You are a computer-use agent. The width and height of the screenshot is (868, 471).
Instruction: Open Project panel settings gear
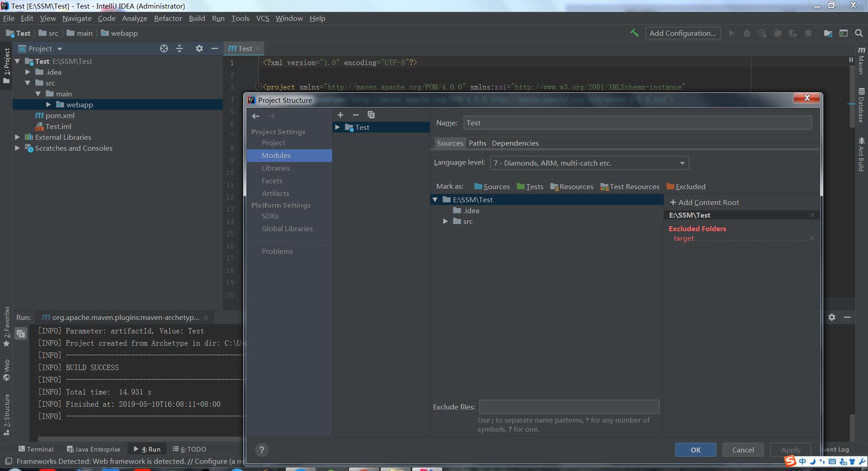point(199,48)
